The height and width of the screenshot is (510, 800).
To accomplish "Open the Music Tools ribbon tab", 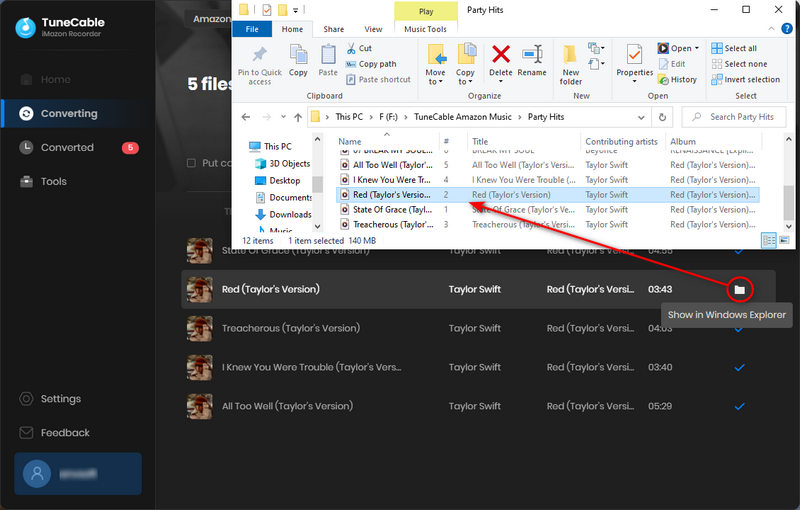I will pos(425,29).
